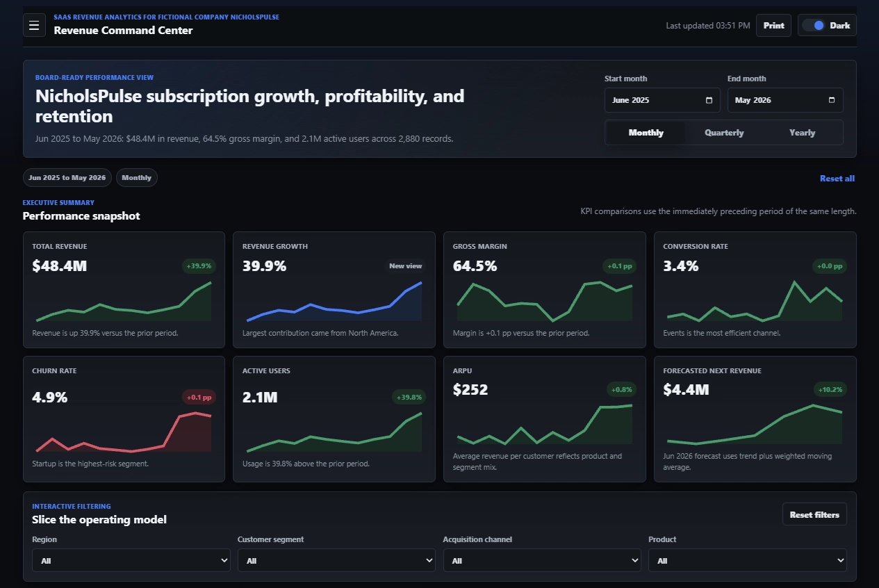Image resolution: width=879 pixels, height=588 pixels.
Task: Click the Total Revenue sparkline chart
Action: tap(124, 302)
